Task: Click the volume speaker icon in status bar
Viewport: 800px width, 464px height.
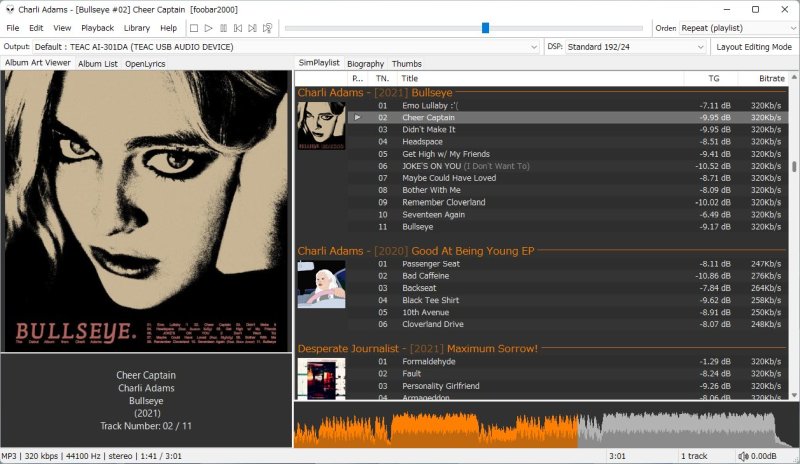Action: pos(743,456)
